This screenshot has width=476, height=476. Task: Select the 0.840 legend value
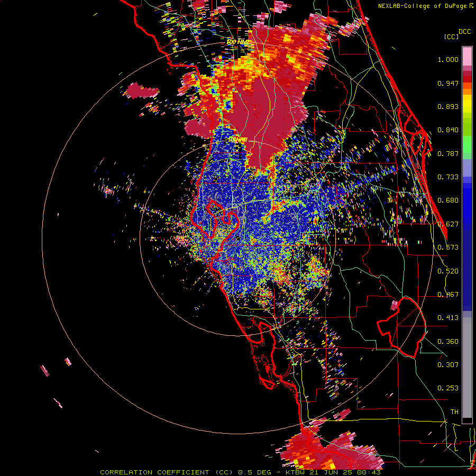[x=448, y=130]
